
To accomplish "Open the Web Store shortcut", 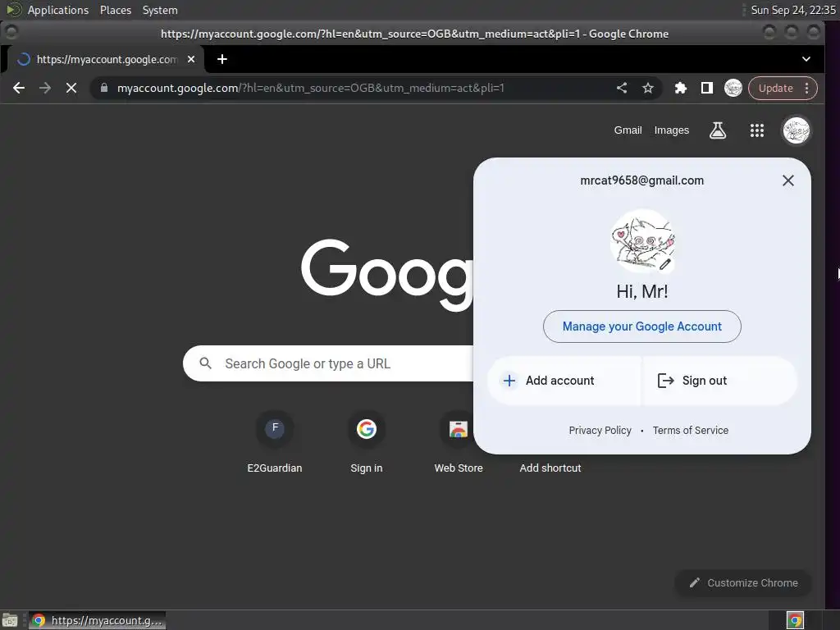I will [459, 442].
